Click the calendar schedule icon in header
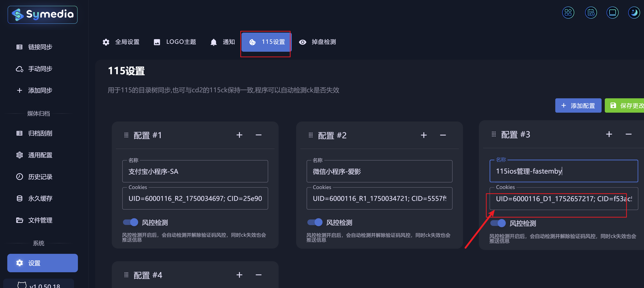The width and height of the screenshot is (644, 288). point(591,12)
